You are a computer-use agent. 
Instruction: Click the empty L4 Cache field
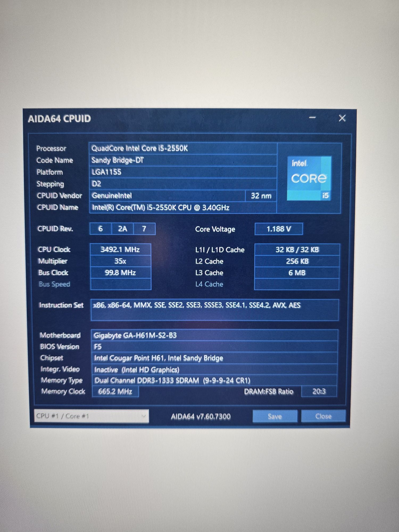coord(297,284)
